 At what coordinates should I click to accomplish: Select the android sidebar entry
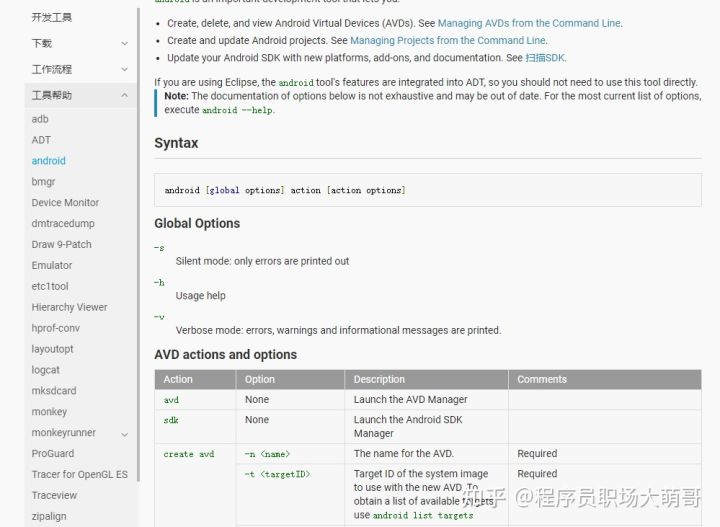pyautogui.click(x=49, y=161)
